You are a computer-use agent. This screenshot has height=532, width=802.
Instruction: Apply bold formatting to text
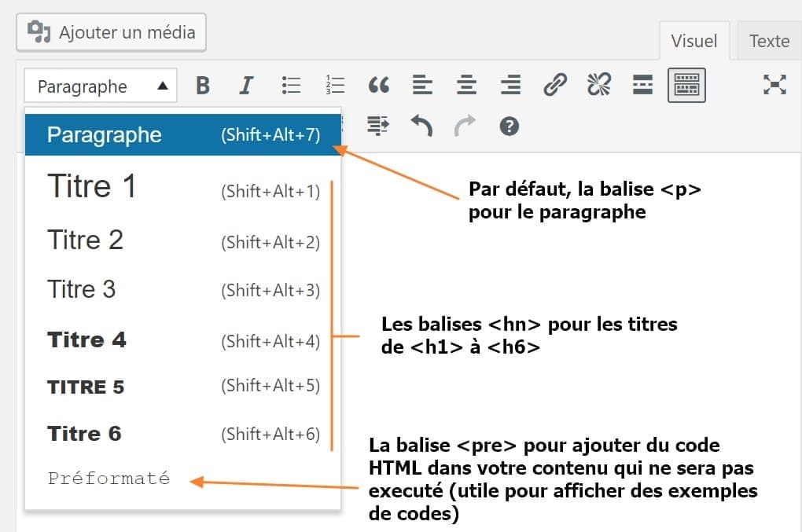pos(203,84)
